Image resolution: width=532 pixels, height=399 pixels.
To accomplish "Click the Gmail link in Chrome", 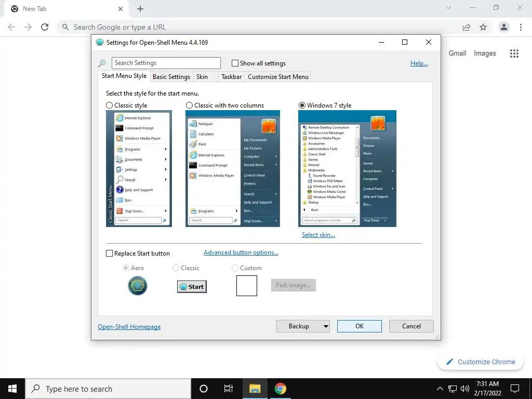I will (457, 54).
